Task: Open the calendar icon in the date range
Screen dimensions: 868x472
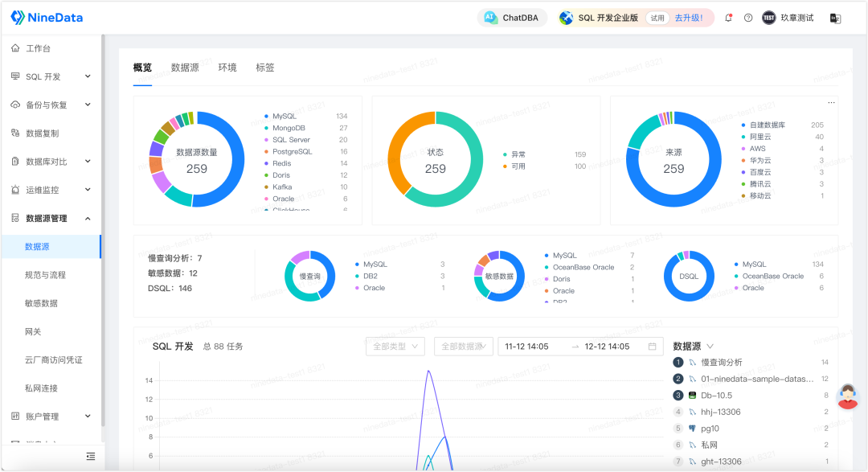Action: click(652, 347)
